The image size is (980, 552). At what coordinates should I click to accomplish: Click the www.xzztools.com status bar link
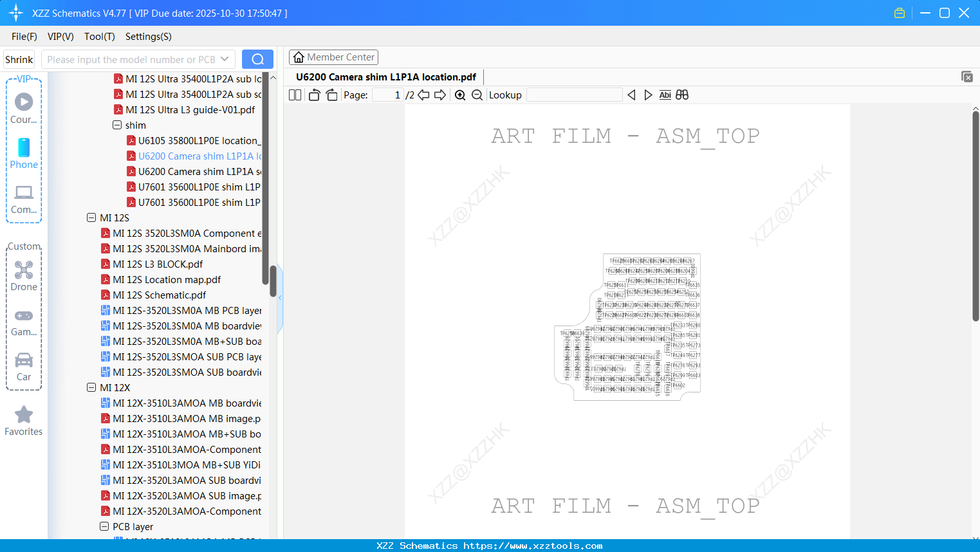[533, 546]
